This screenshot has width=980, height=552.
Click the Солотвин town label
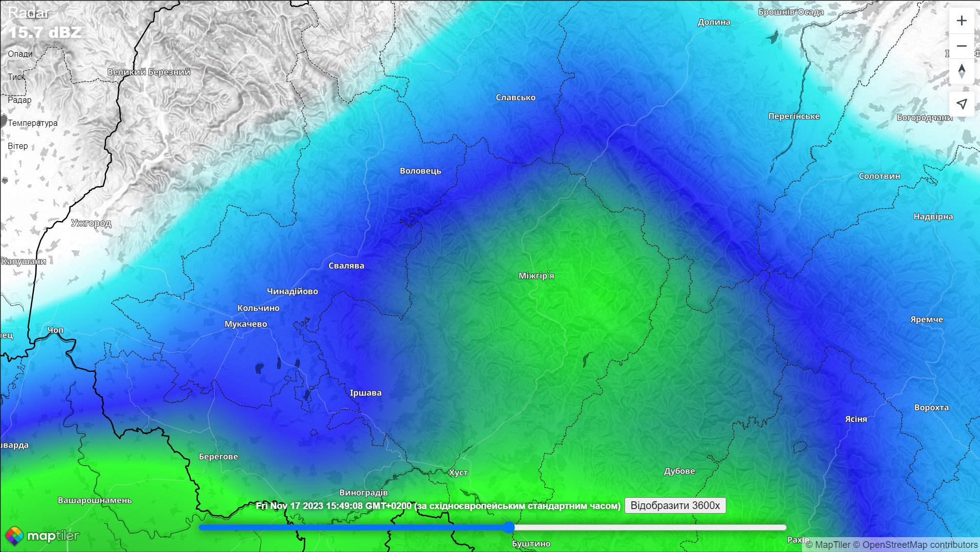[x=879, y=176]
